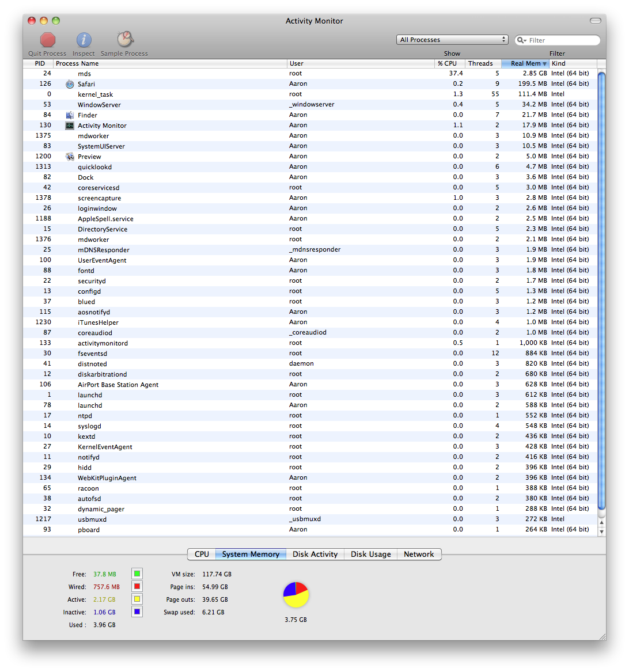Screen dimensions: 629x672
Task: Click the Quit Process stop-sign icon
Action: 48,40
